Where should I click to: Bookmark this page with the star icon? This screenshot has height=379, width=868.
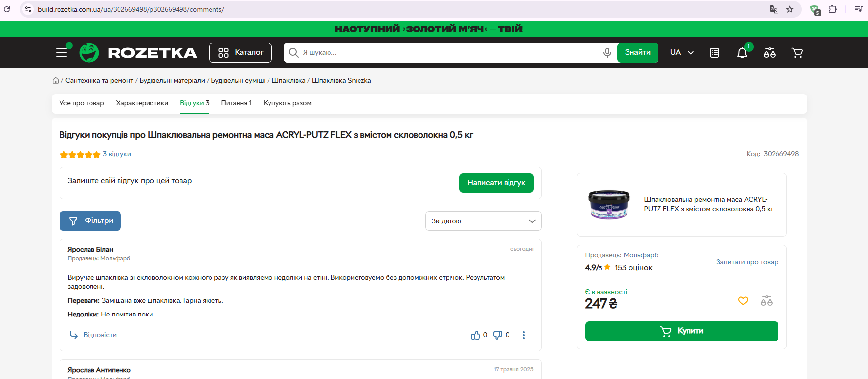[790, 9]
